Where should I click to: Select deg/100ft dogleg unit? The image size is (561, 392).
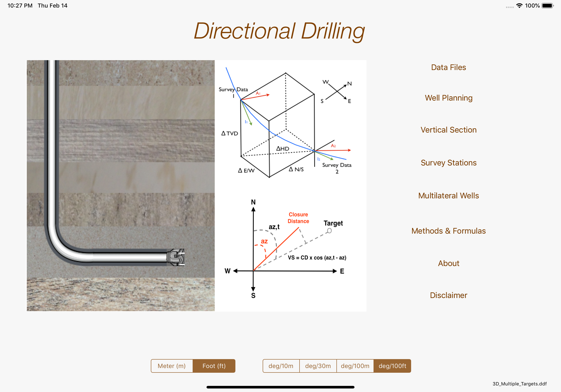[x=392, y=366]
